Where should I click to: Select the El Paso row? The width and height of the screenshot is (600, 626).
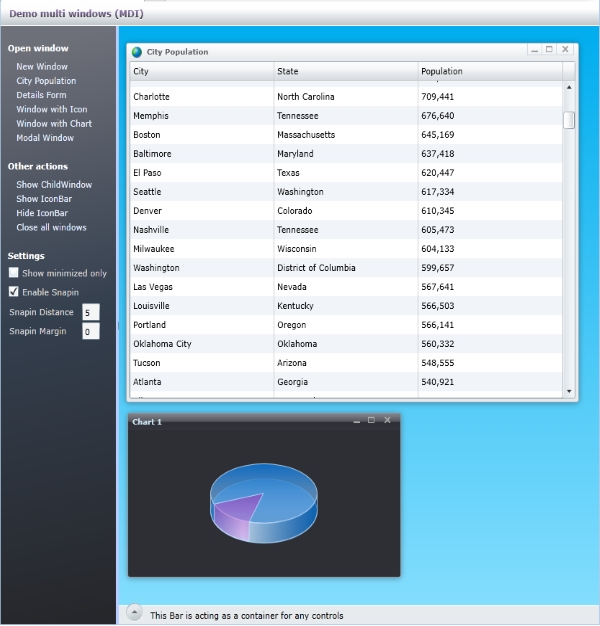click(x=346, y=173)
